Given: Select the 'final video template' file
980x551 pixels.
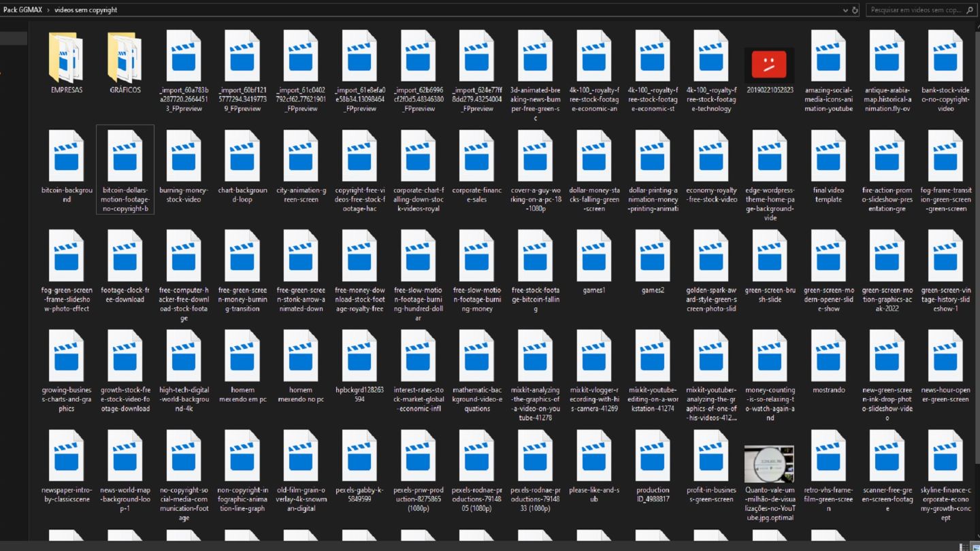Looking at the screenshot, I should pos(828,167).
